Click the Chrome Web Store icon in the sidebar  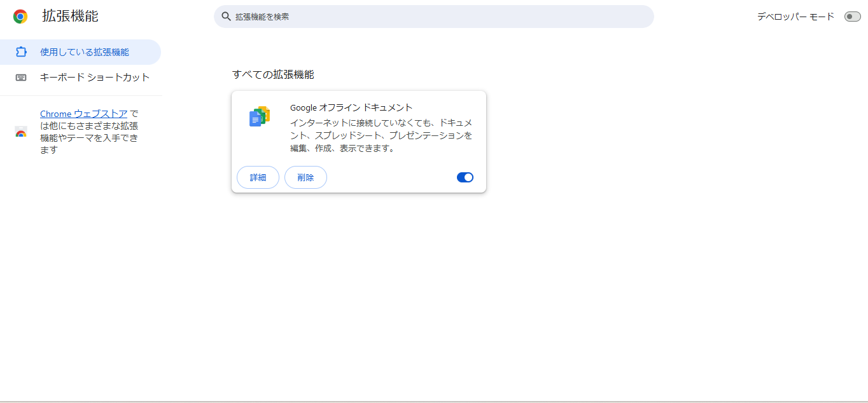click(21, 132)
